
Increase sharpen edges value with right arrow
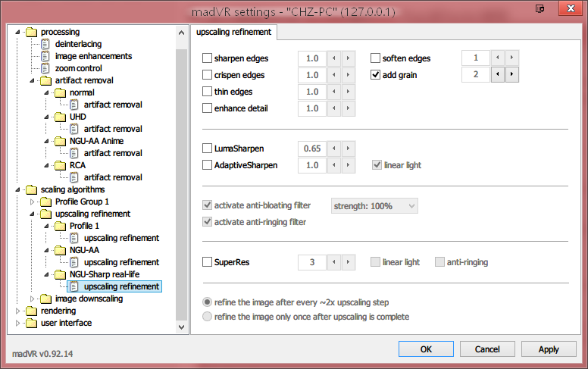tap(348, 58)
